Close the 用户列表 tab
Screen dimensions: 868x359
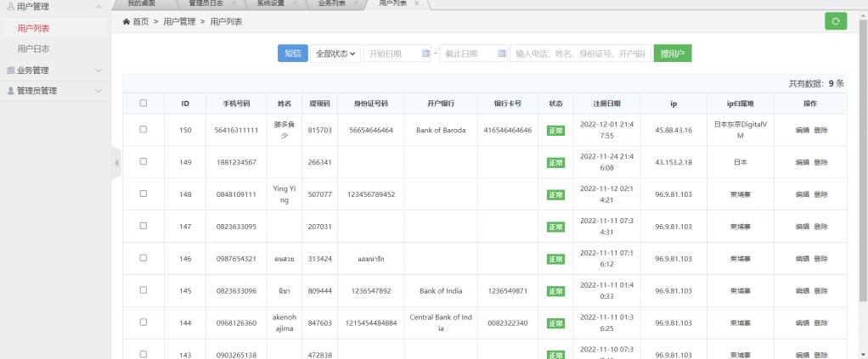tap(417, 3)
